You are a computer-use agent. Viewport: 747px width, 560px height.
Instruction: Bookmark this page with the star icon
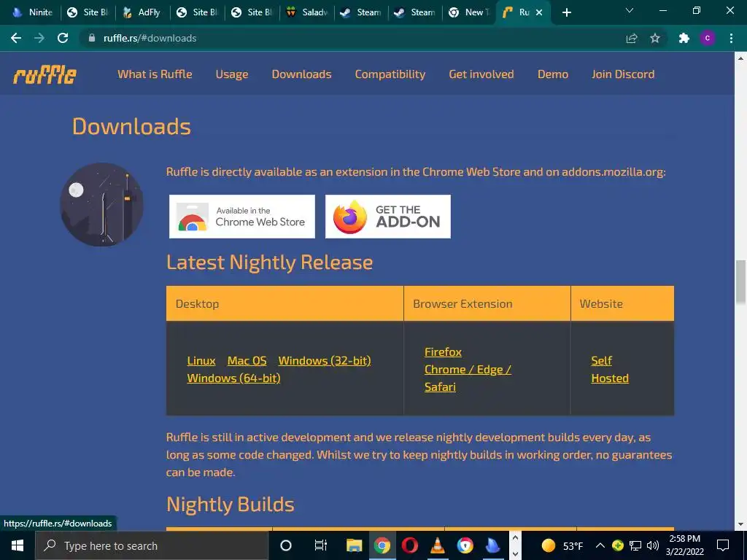tap(655, 38)
